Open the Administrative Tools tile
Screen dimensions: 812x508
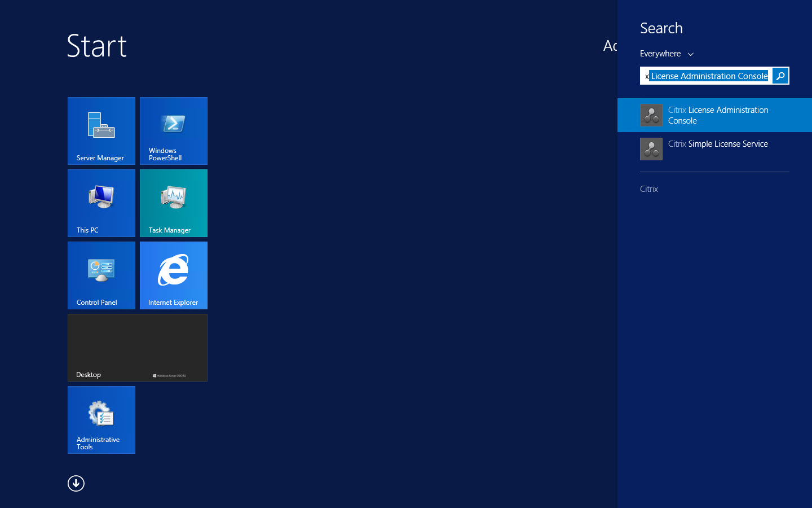(101, 420)
